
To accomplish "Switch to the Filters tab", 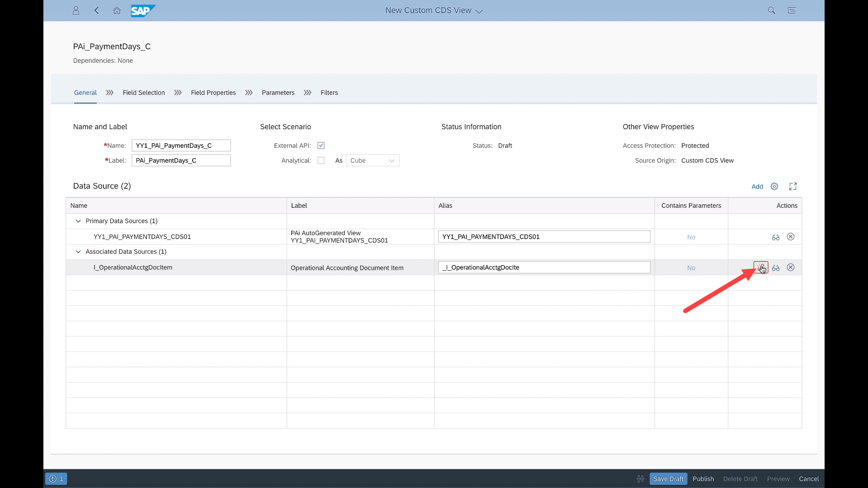I will [329, 93].
